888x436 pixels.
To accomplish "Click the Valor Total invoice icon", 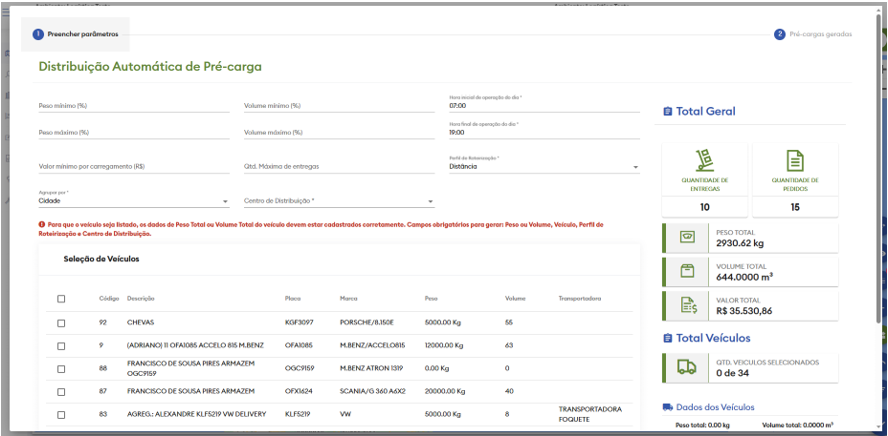I will (687, 305).
